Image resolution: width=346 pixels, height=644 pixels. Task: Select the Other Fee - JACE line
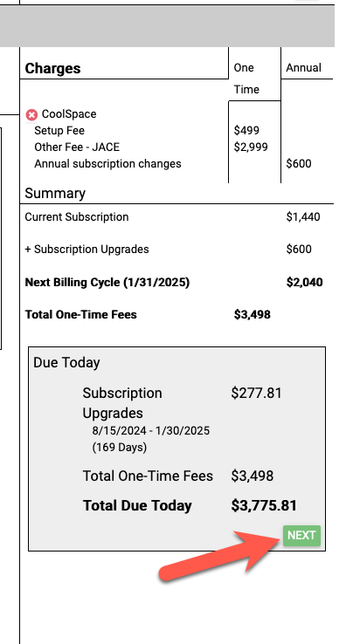pyautogui.click(x=77, y=147)
